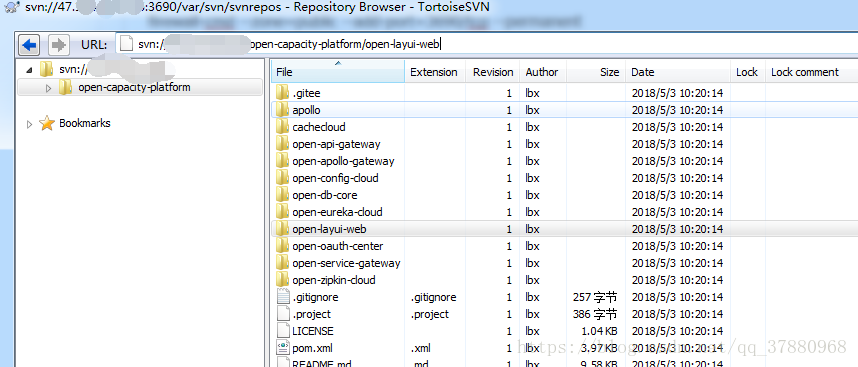
Task: Click the open-service-gateway file name
Action: point(346,263)
